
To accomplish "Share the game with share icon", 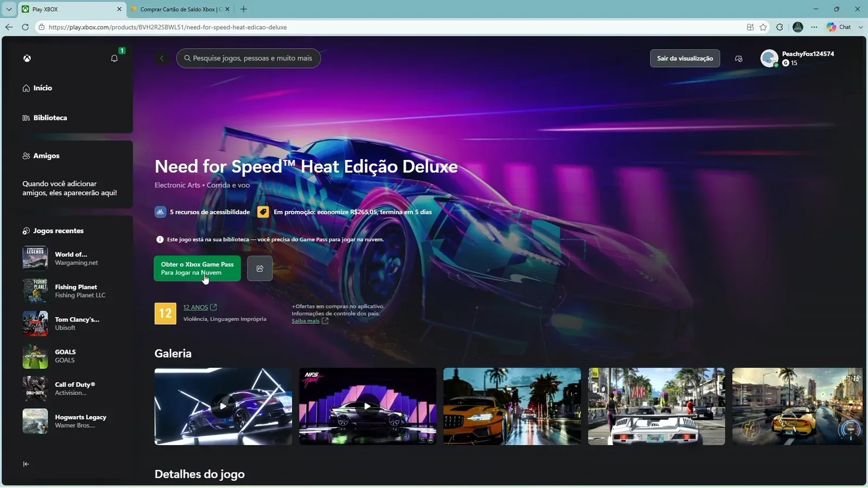I will coord(260,268).
